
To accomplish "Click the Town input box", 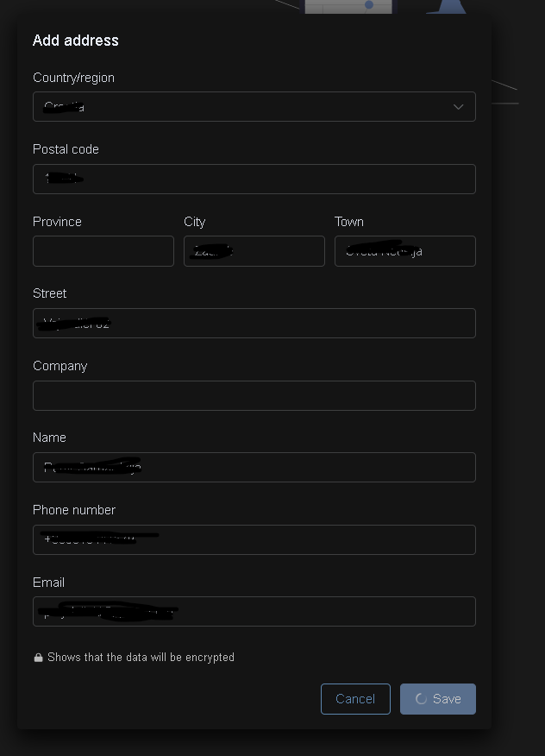I will (x=404, y=251).
